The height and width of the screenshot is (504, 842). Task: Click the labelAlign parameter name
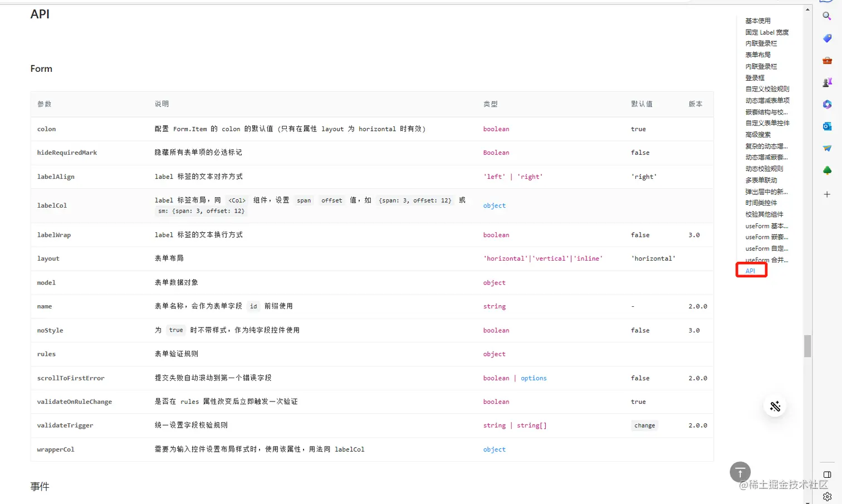[x=56, y=177]
